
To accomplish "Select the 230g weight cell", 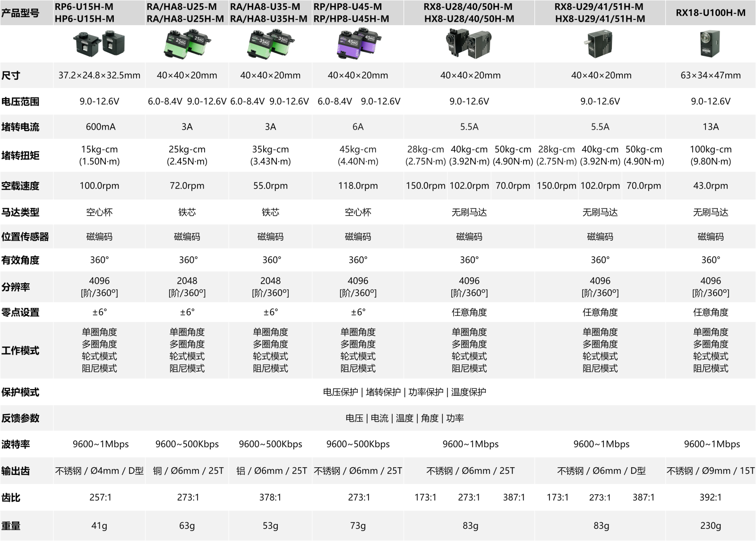I will tap(710, 525).
